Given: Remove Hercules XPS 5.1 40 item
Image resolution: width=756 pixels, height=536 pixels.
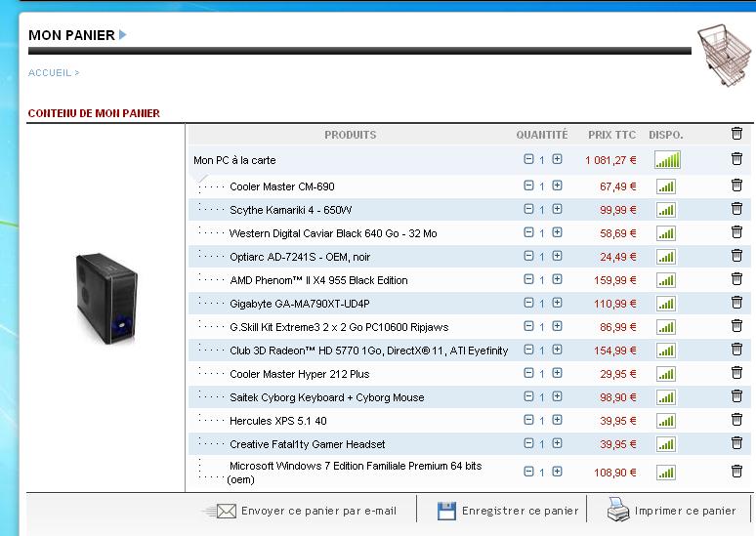Looking at the screenshot, I should [736, 420].
